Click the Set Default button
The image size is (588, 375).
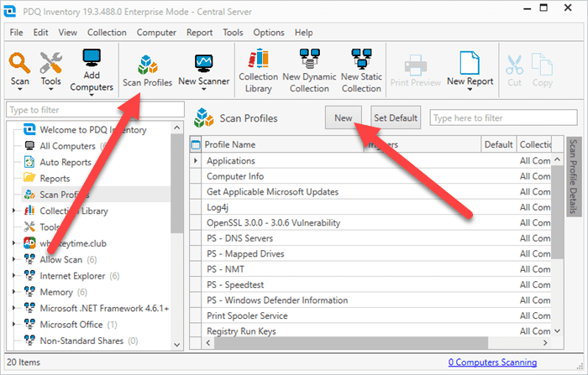[x=396, y=117]
